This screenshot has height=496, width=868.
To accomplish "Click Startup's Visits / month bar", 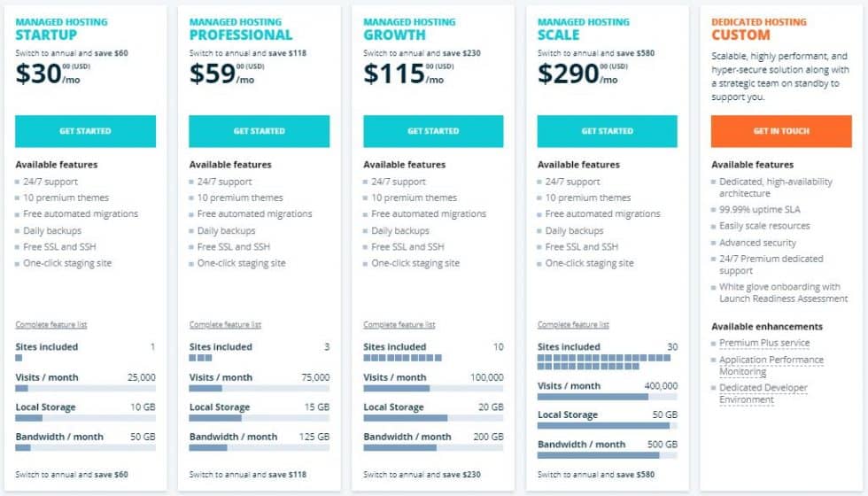I will [85, 388].
